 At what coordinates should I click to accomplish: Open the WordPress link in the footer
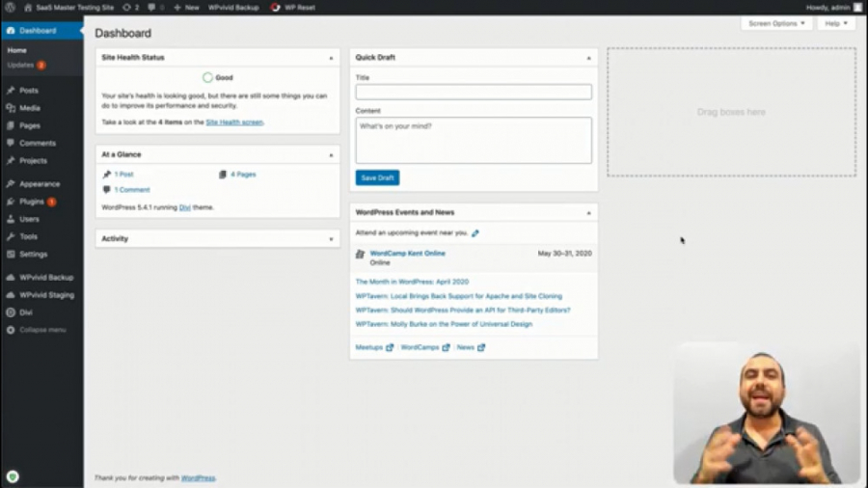click(x=198, y=477)
